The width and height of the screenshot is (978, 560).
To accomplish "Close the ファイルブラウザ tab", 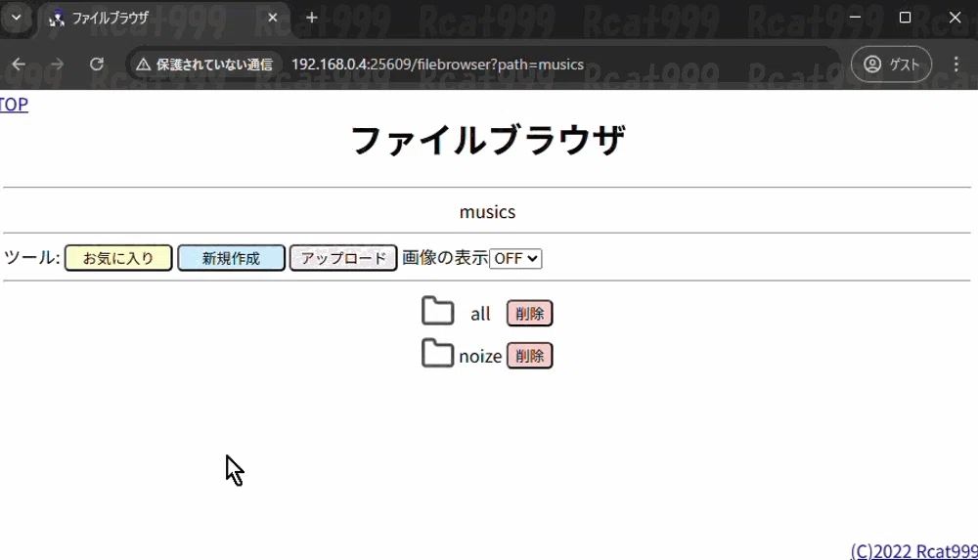I will tap(273, 19).
